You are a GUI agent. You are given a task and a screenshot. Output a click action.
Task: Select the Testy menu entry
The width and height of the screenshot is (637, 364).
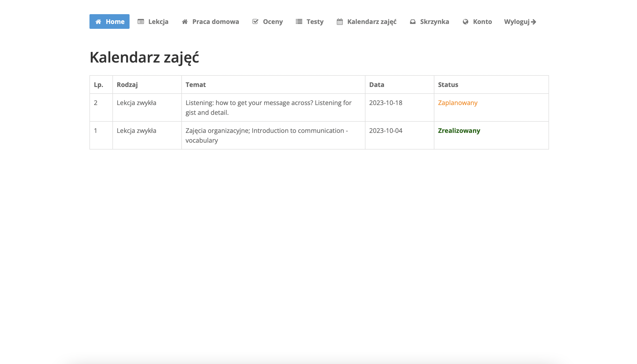coord(315,22)
